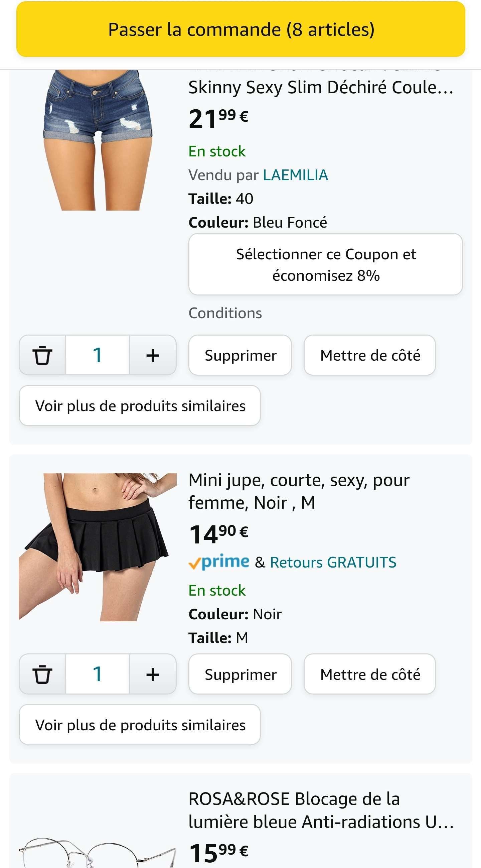Open the Mini jupe product title
Screen dimensions: 481x868
(x=298, y=491)
